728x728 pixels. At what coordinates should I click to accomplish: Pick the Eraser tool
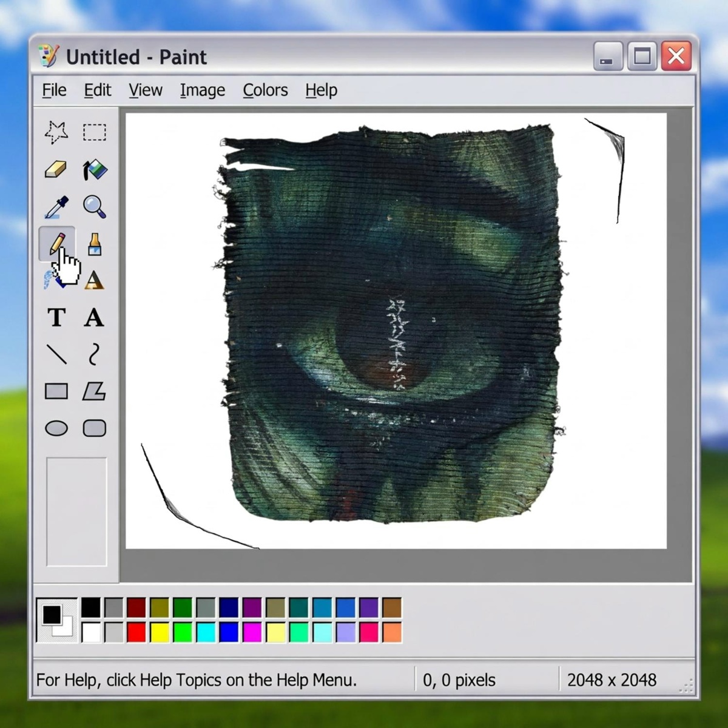(56, 169)
